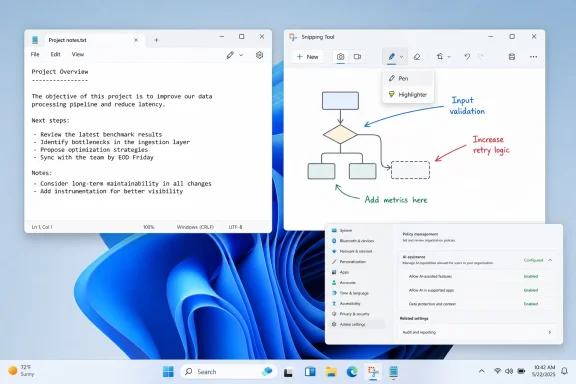Click New in Snipping Tool

[307, 57]
